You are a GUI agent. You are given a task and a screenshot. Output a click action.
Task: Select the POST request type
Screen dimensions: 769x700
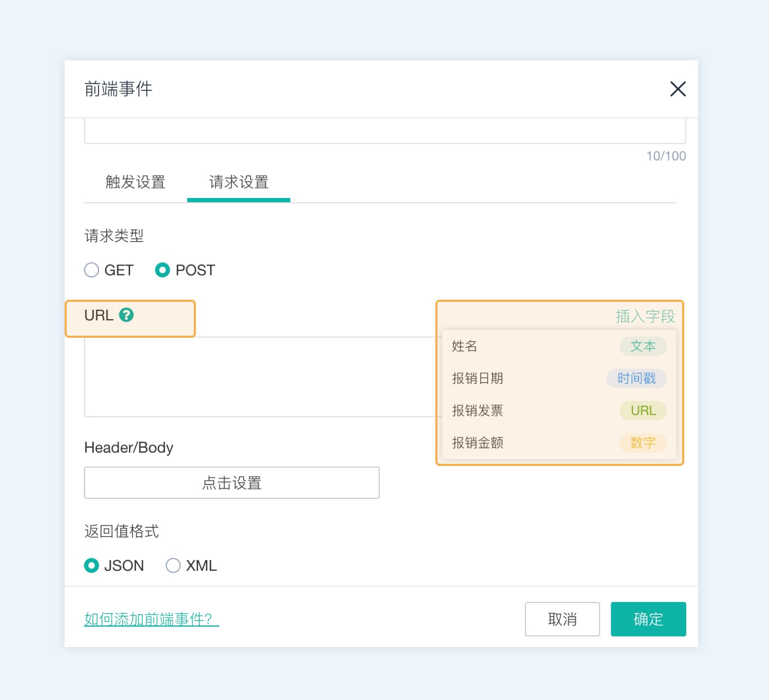point(162,270)
